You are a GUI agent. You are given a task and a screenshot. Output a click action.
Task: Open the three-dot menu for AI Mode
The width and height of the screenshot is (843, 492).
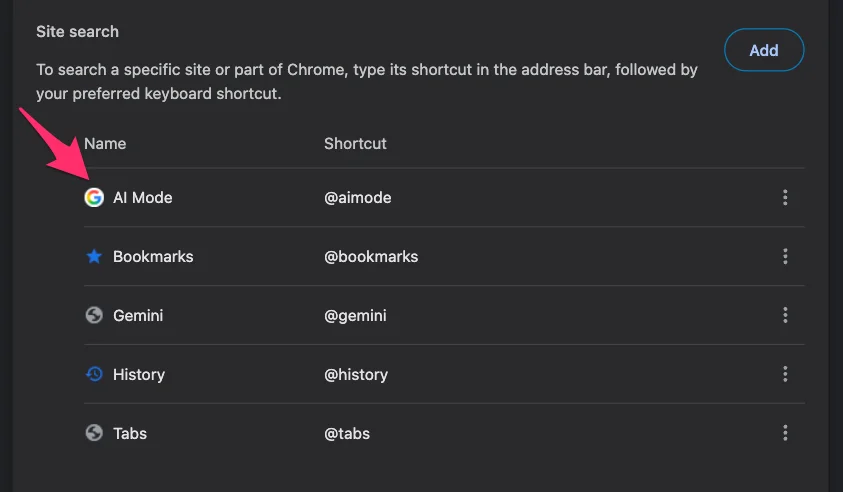point(785,197)
